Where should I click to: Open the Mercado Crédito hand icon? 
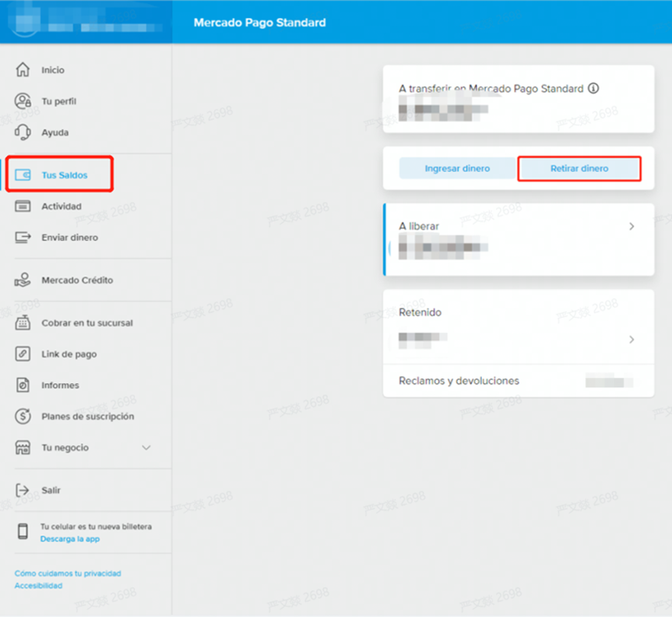[x=23, y=280]
